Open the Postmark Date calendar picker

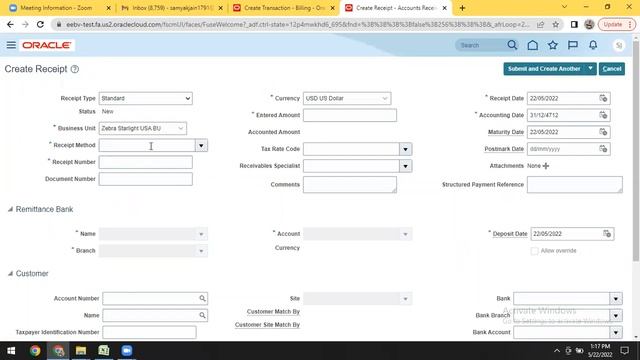click(603, 149)
